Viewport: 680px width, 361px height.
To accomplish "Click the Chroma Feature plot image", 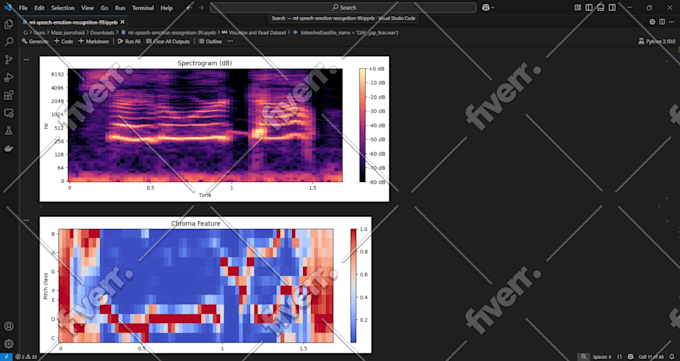I will coord(206,285).
